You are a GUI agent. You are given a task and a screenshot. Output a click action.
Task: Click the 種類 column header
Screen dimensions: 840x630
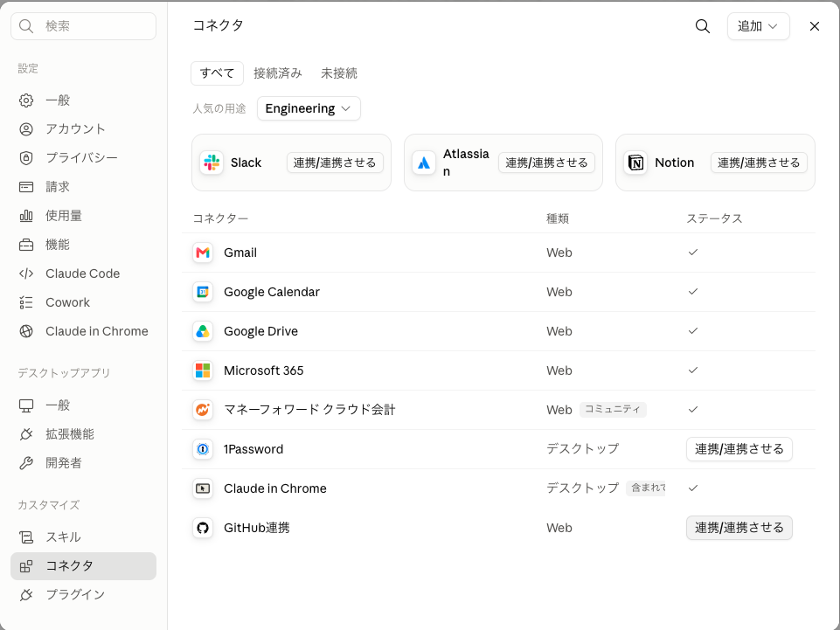click(557, 218)
